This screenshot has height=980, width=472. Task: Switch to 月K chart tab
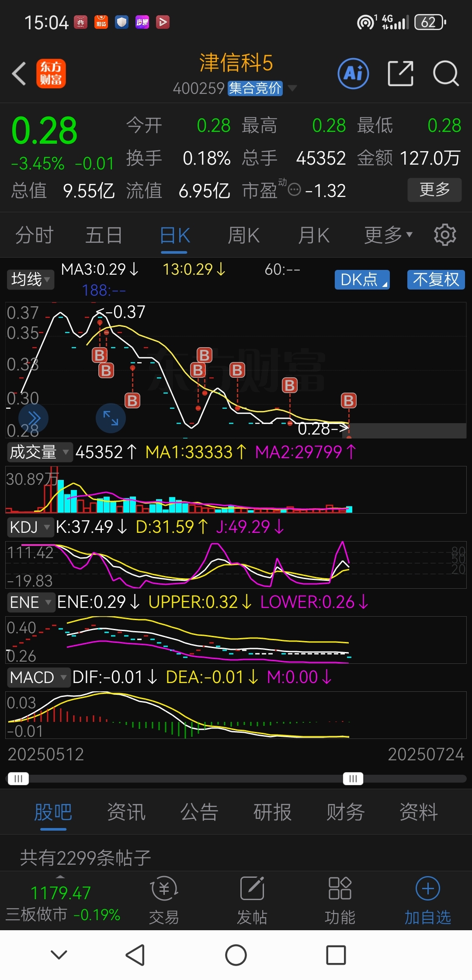tap(314, 235)
